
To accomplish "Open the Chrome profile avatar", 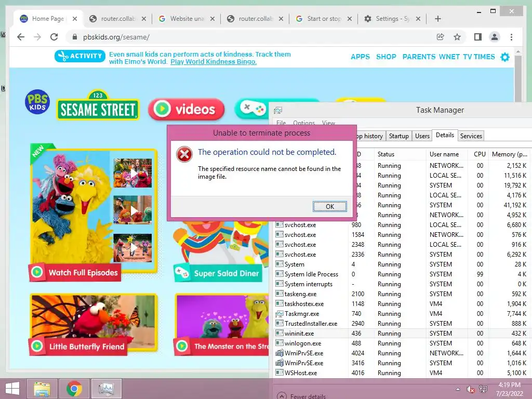I will 495,37.
